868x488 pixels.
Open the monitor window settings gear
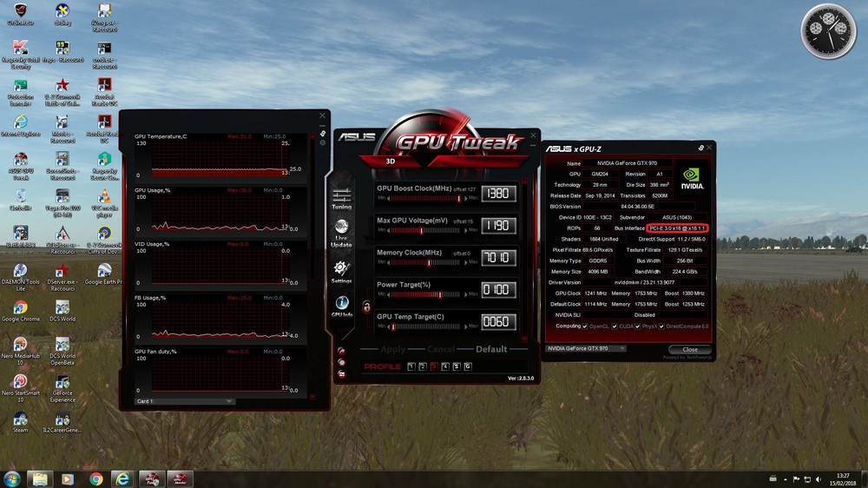click(x=323, y=142)
